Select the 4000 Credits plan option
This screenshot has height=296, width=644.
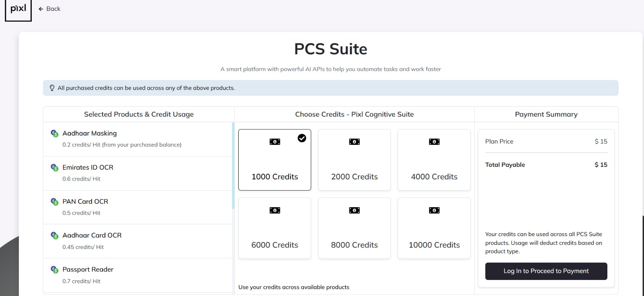(x=434, y=160)
